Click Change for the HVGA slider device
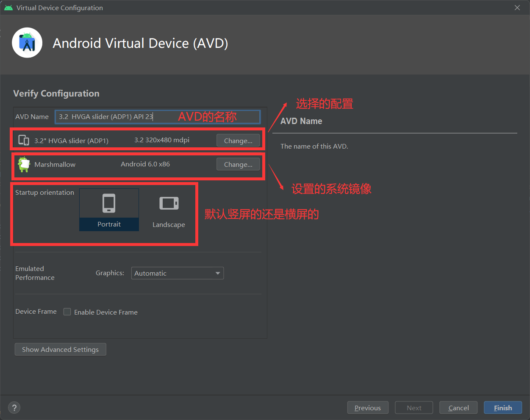The image size is (530, 420). [x=238, y=141]
